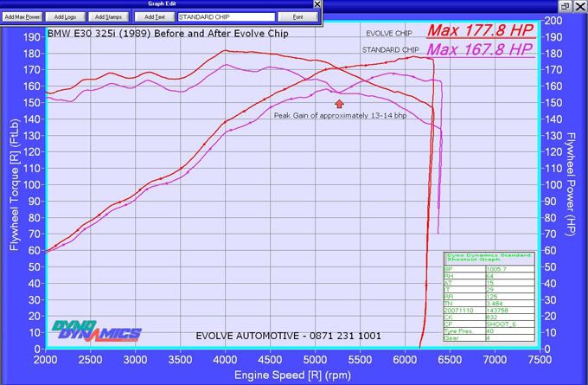Click the Max 177.8 HP label

pos(481,30)
